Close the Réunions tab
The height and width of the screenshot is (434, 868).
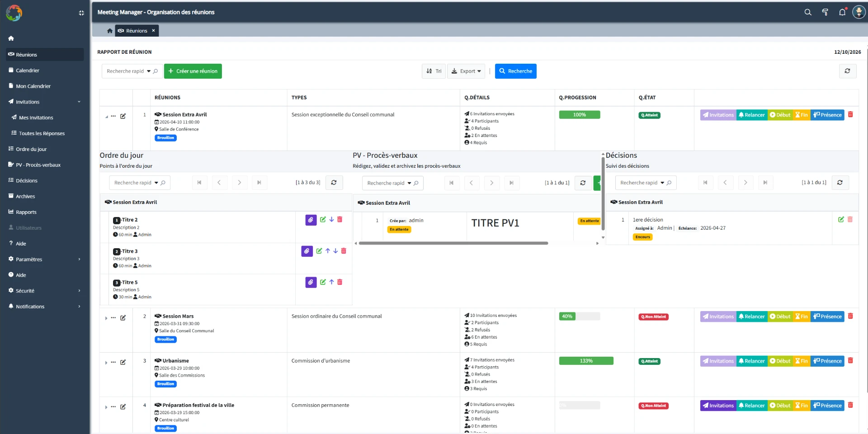(153, 31)
